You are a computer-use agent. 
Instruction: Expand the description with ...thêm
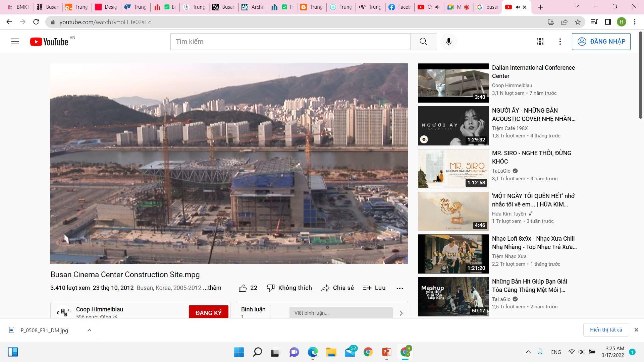[212, 288]
